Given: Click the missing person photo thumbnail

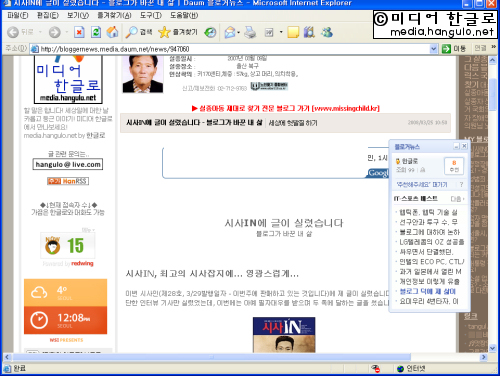Looking at the screenshot, I should 143,74.
